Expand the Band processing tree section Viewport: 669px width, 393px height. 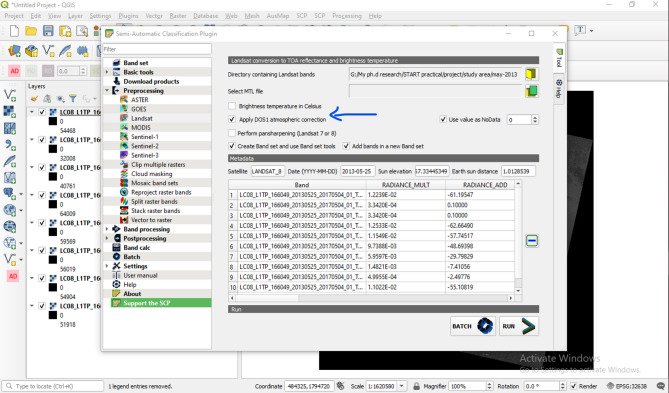click(x=107, y=229)
